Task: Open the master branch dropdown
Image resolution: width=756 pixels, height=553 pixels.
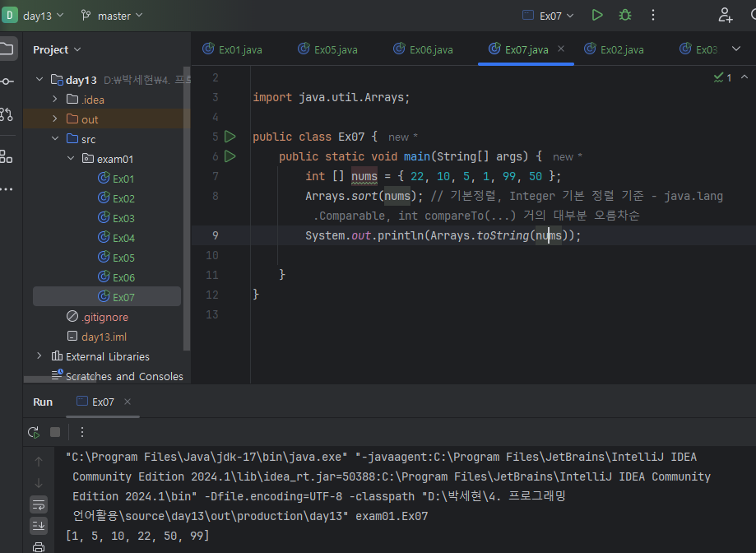Action: pyautogui.click(x=113, y=16)
